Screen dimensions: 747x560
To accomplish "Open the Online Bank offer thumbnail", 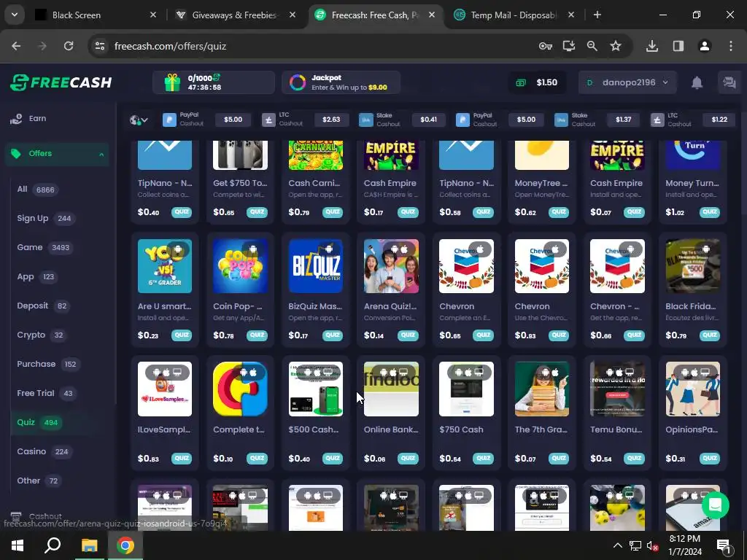I will click(x=391, y=389).
